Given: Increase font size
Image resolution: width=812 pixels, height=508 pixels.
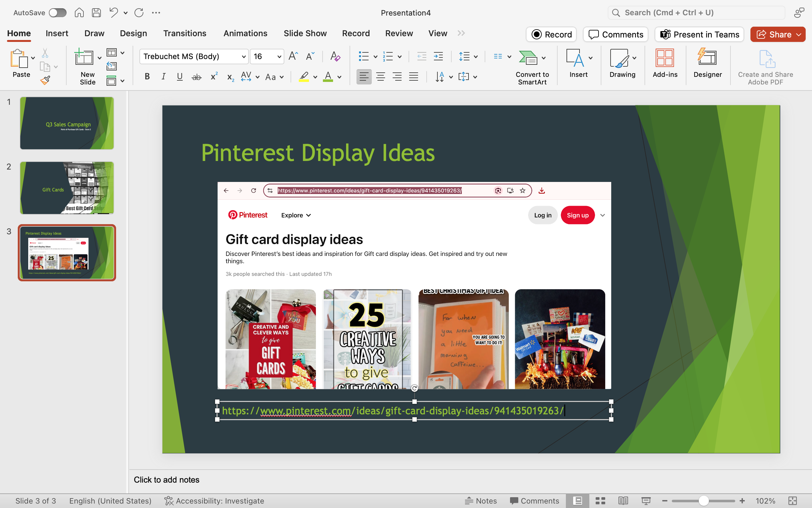Looking at the screenshot, I should click(x=293, y=56).
